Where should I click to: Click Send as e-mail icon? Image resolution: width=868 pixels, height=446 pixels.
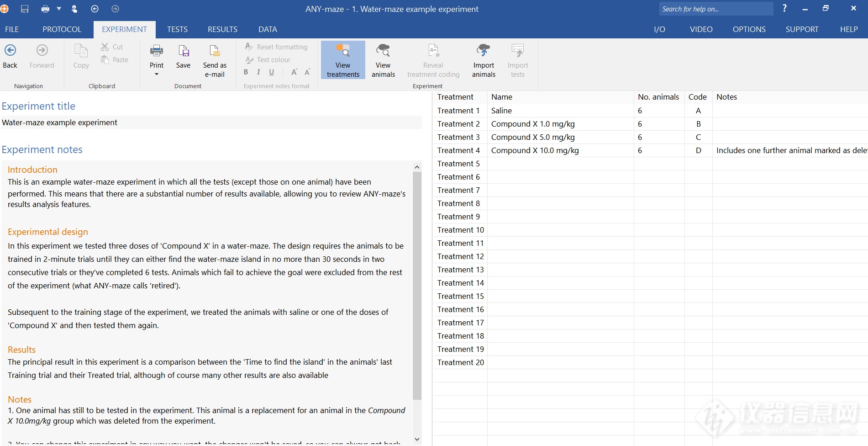(215, 51)
